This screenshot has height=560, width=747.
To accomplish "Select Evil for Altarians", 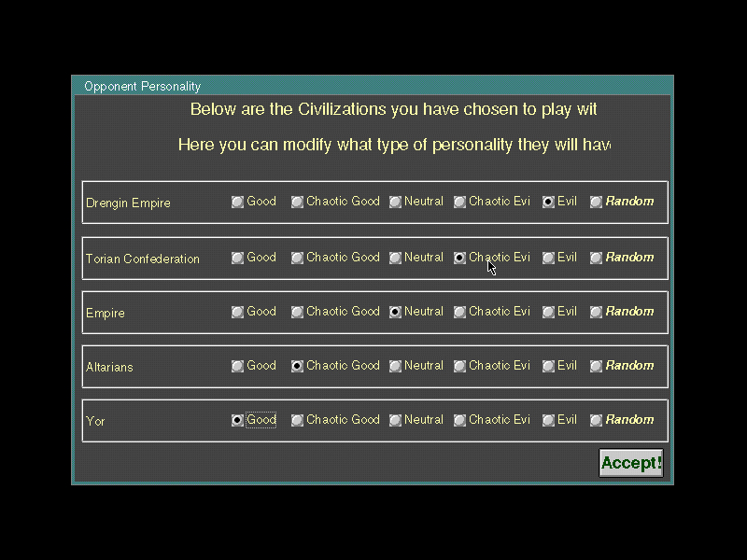I will [548, 366].
